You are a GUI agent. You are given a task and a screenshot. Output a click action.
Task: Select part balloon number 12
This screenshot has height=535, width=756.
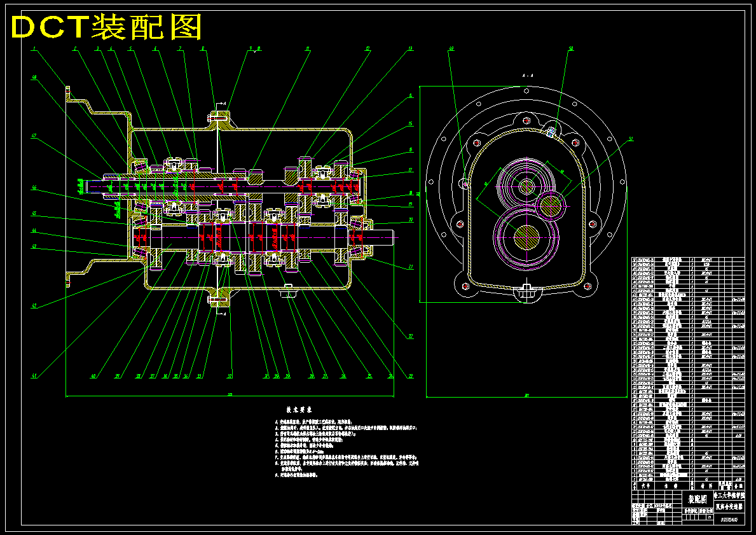pos(368,48)
